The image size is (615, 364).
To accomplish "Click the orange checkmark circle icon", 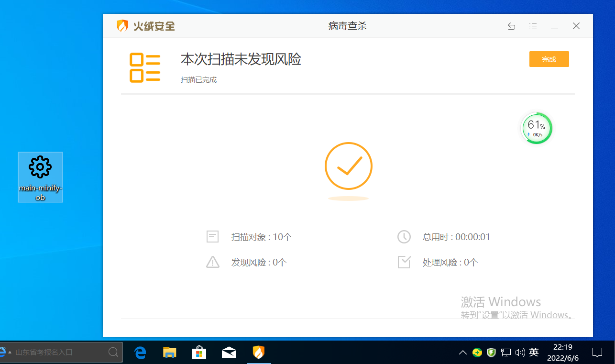I will 348,166.
